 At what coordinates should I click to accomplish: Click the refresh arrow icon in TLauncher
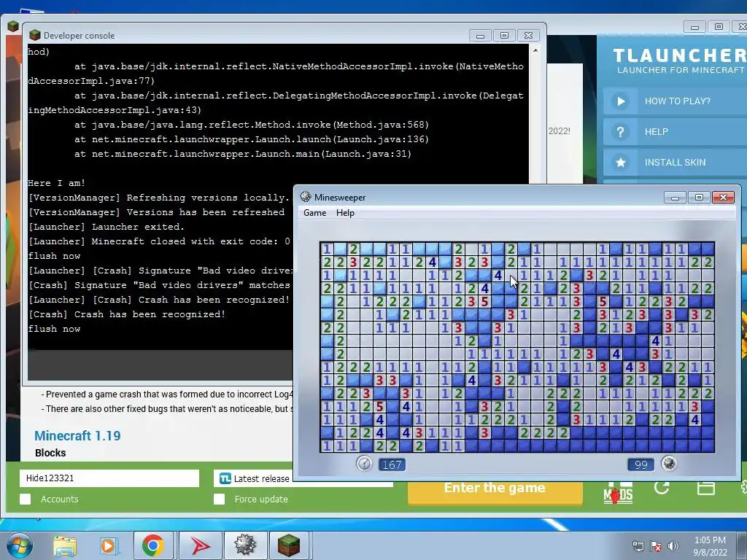pyautogui.click(x=662, y=487)
